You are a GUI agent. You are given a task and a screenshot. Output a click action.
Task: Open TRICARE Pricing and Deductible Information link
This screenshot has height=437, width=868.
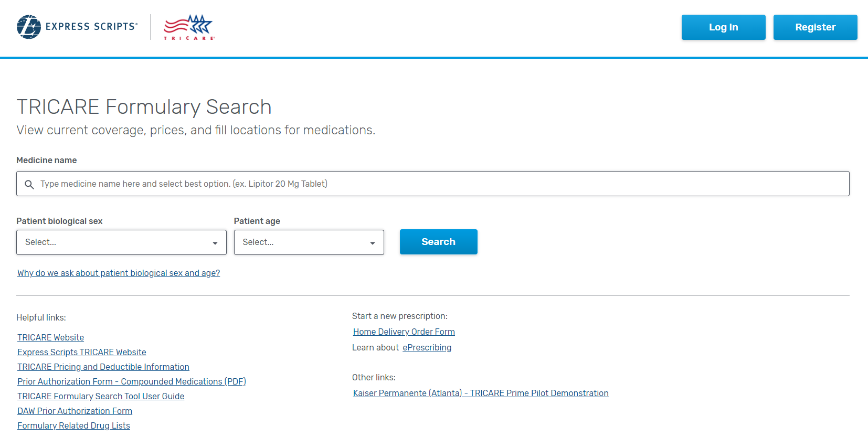coord(103,367)
